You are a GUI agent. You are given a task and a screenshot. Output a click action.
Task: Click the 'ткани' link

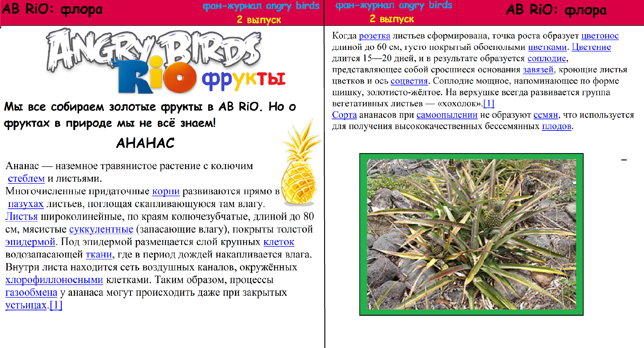click(99, 255)
